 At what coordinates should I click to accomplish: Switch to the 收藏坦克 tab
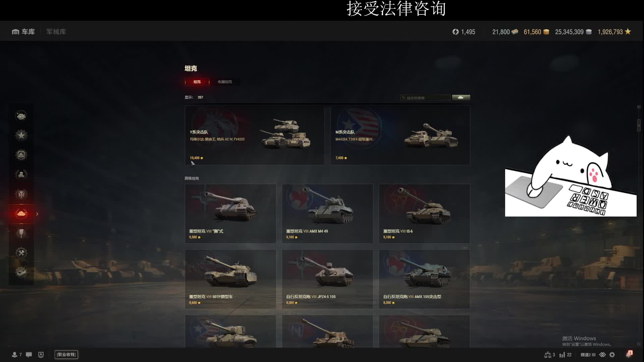(225, 82)
